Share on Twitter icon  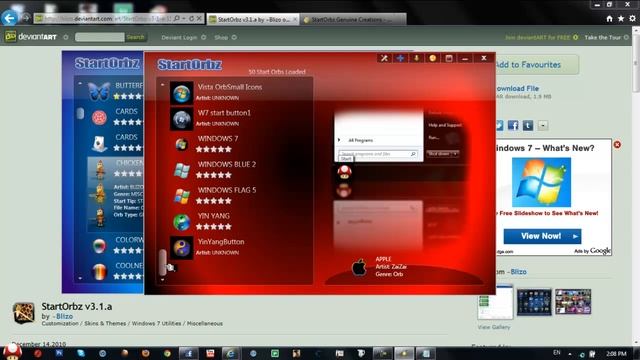click(x=499, y=125)
